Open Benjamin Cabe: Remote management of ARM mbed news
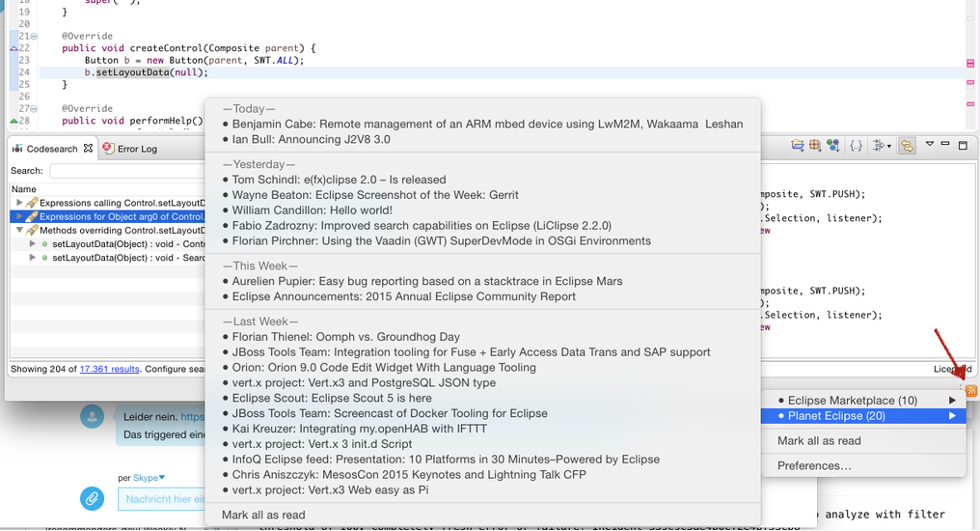Viewport: 980px width, 531px height. point(482,124)
